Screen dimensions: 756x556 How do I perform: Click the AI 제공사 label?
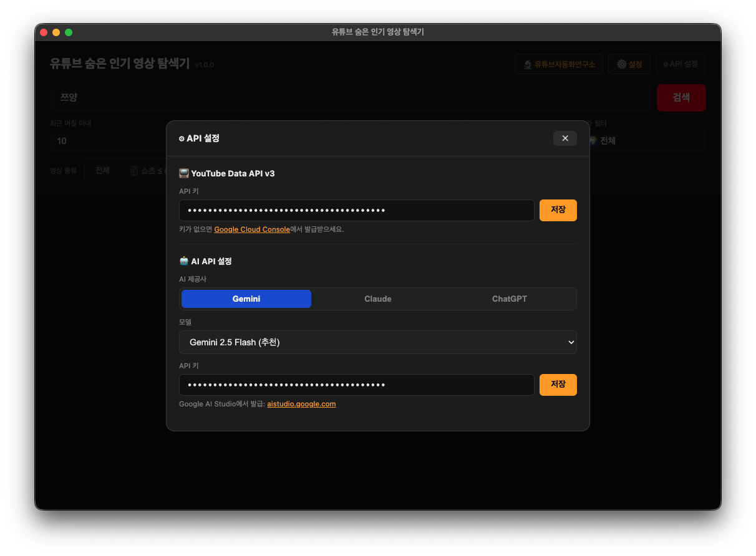pyautogui.click(x=193, y=279)
